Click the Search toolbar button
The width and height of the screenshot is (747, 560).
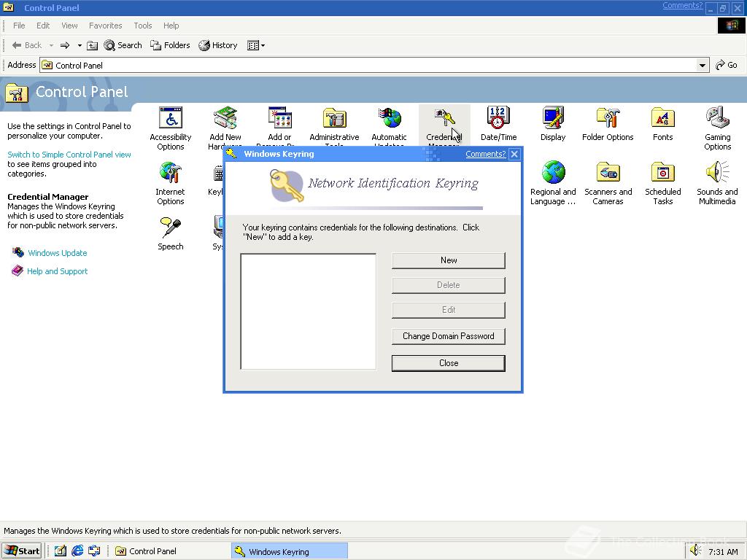[123, 45]
